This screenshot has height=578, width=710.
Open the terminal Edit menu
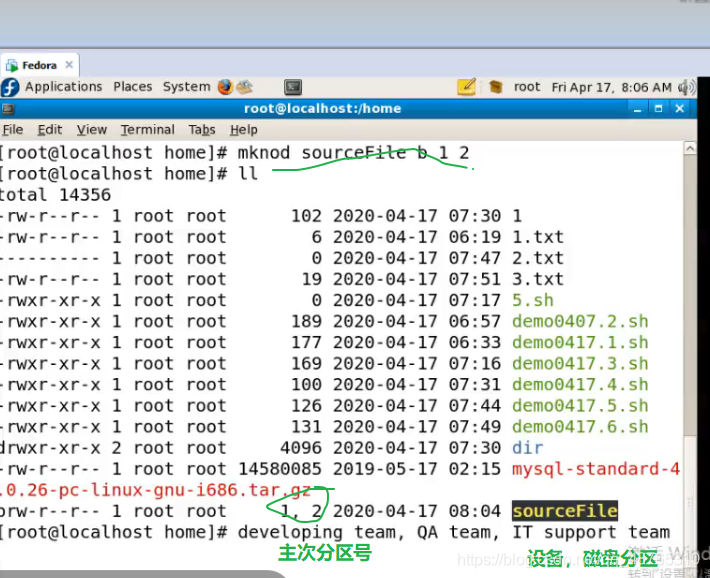(x=50, y=130)
